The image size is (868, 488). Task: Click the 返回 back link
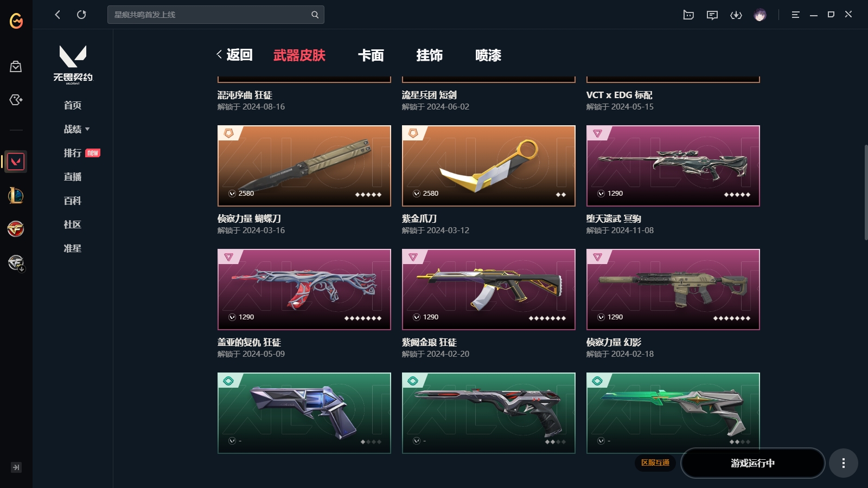[x=234, y=55]
